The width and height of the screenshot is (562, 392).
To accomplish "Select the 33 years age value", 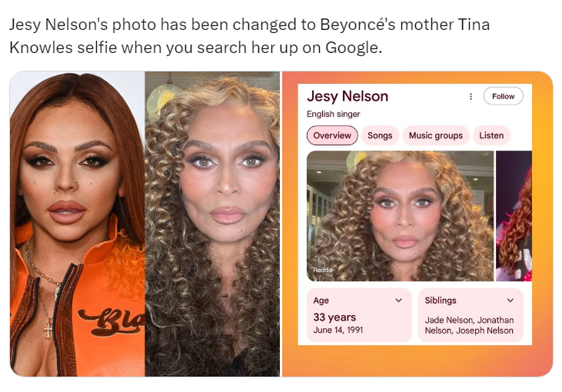I will [334, 317].
